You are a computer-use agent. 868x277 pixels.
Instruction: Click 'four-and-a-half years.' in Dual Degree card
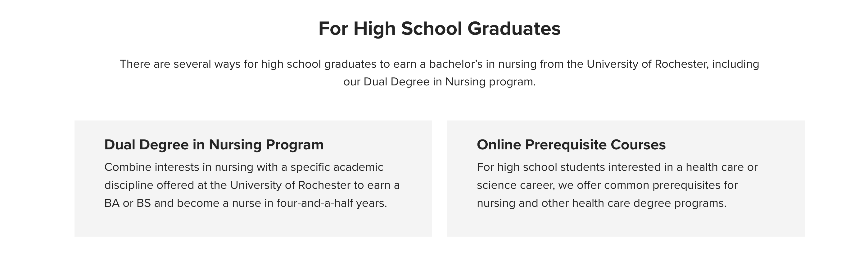[x=332, y=203]
